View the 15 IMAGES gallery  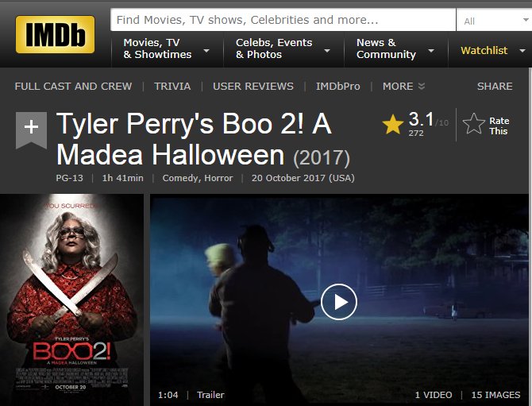coord(495,395)
